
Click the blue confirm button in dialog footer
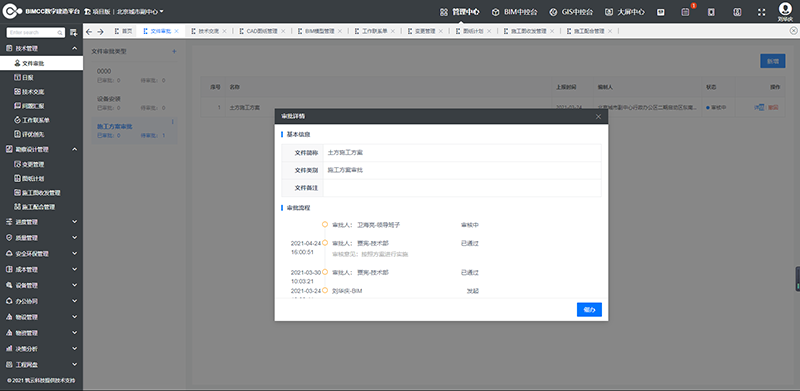pyautogui.click(x=589, y=309)
